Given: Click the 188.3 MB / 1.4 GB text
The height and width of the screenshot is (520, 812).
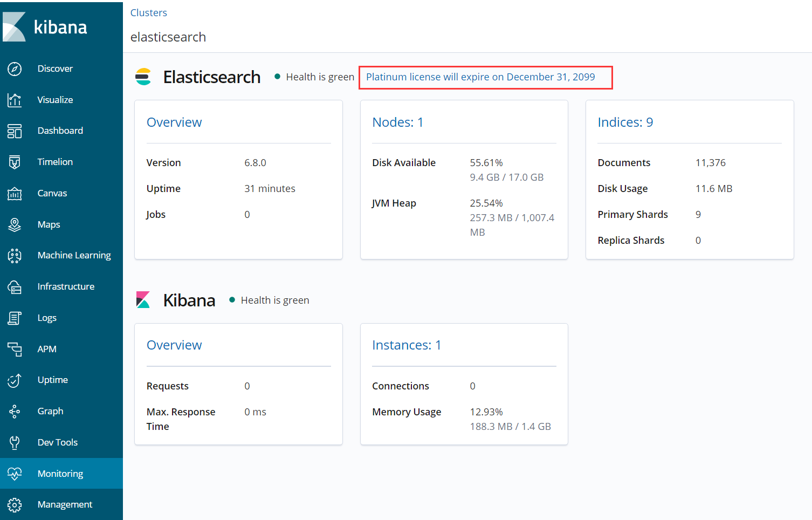Looking at the screenshot, I should [x=511, y=426].
